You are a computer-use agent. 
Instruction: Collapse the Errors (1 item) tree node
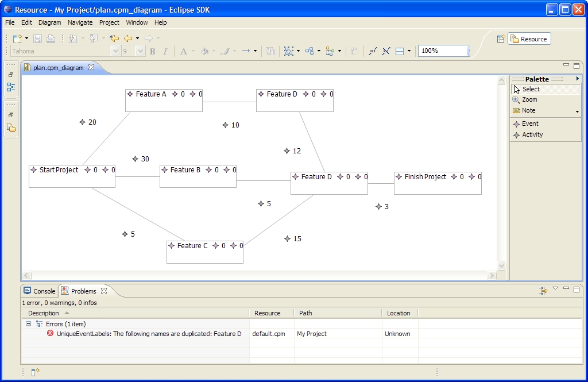pos(28,324)
